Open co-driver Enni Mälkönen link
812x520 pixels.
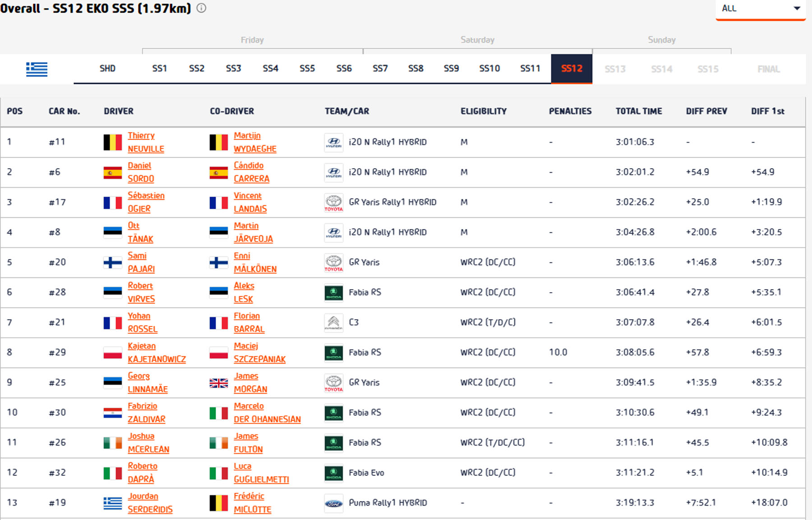pos(255,262)
